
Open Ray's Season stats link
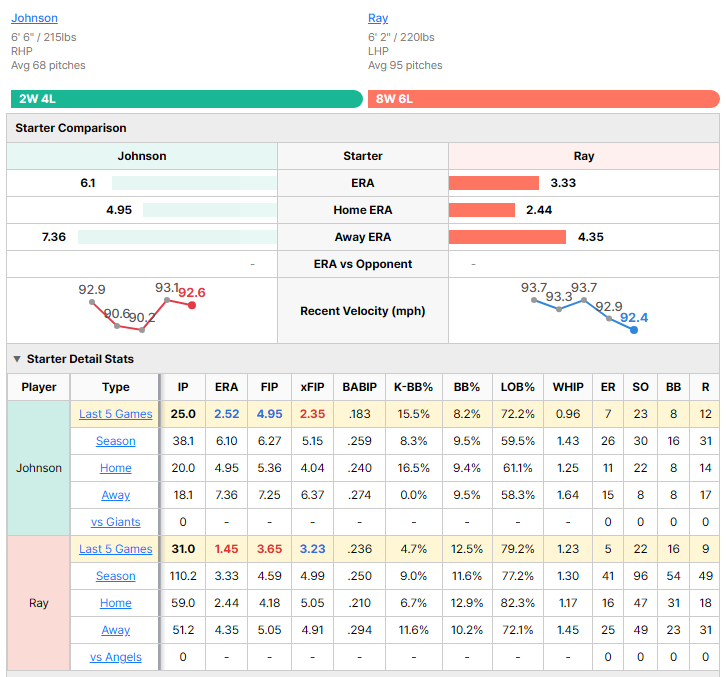coord(116,576)
